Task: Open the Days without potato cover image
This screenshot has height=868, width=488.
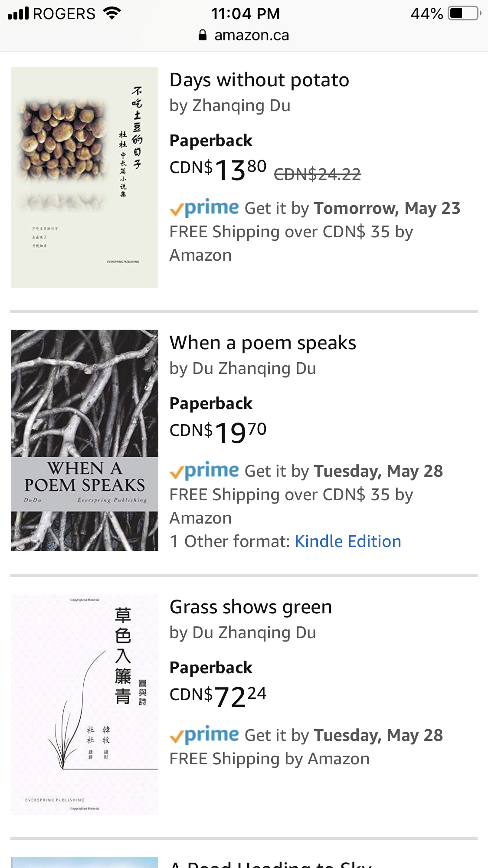Action: click(x=85, y=177)
